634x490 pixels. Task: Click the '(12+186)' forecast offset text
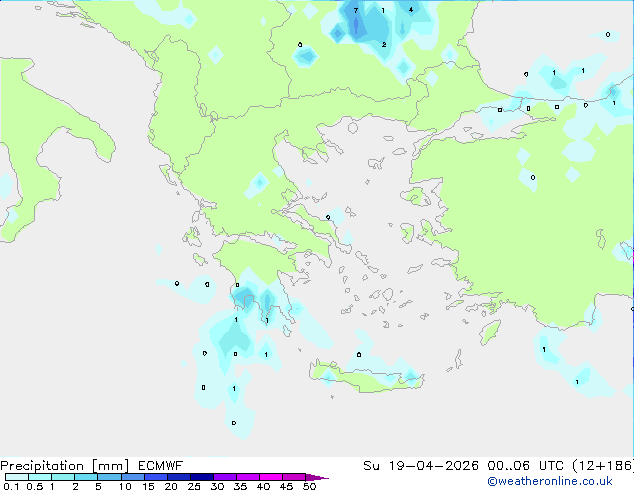(x=603, y=466)
